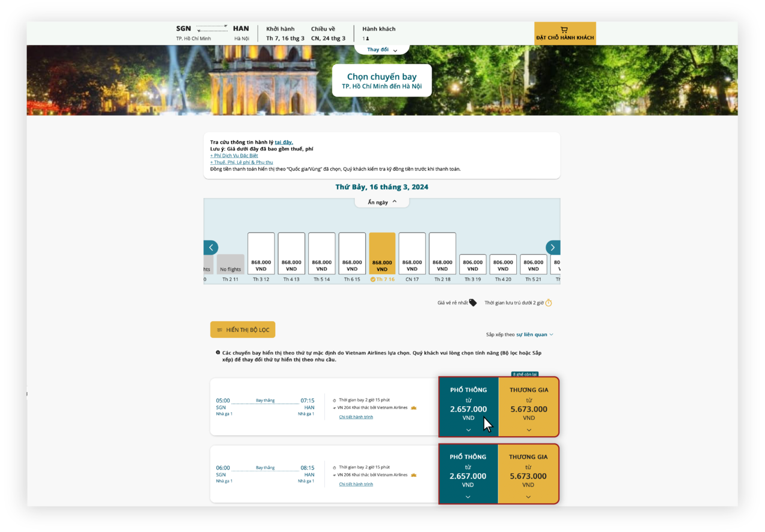Click Chi tiết hành trình for flight VN 204
Viewport: 765px width, 532px height.
[x=356, y=416]
